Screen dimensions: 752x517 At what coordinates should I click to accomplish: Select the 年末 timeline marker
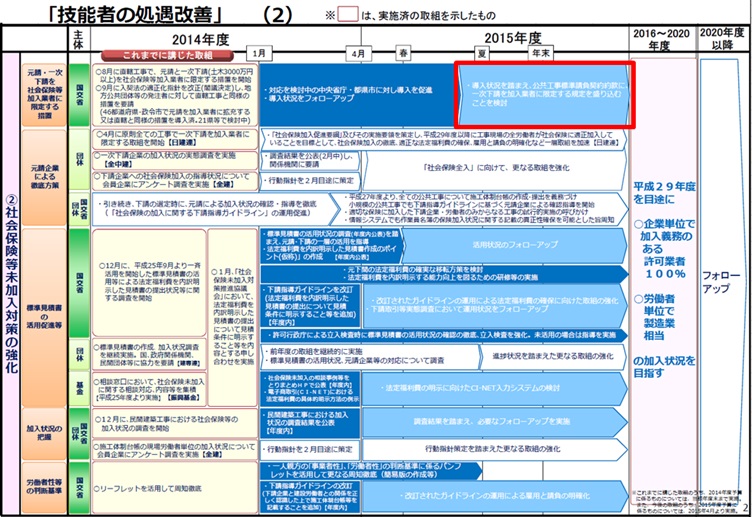pyautogui.click(x=540, y=53)
